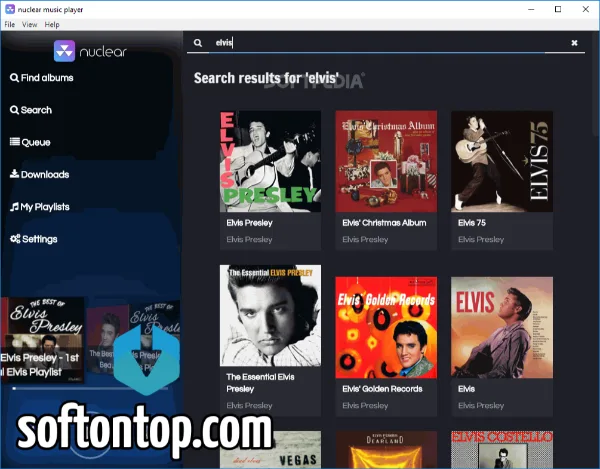Click the artist name under Elvis' Christmas Album

pos(365,239)
